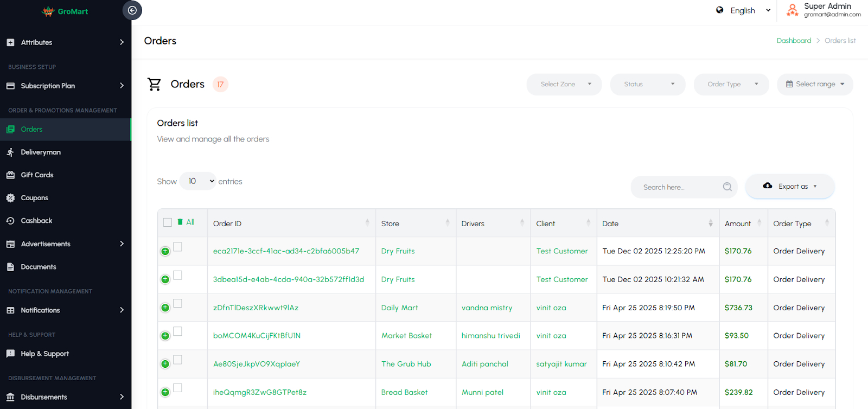Check the box for the 3dbea15d order row
The height and width of the screenshot is (409, 868).
(177, 275)
